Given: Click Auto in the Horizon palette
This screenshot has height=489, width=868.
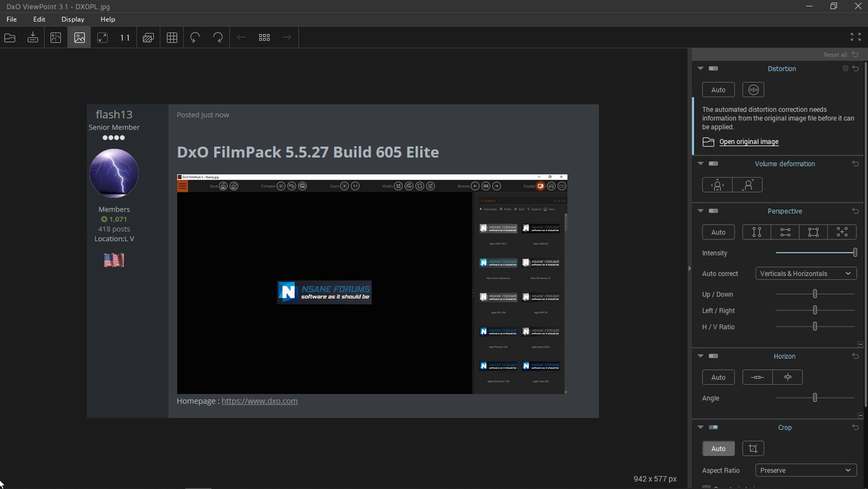Looking at the screenshot, I should (718, 377).
